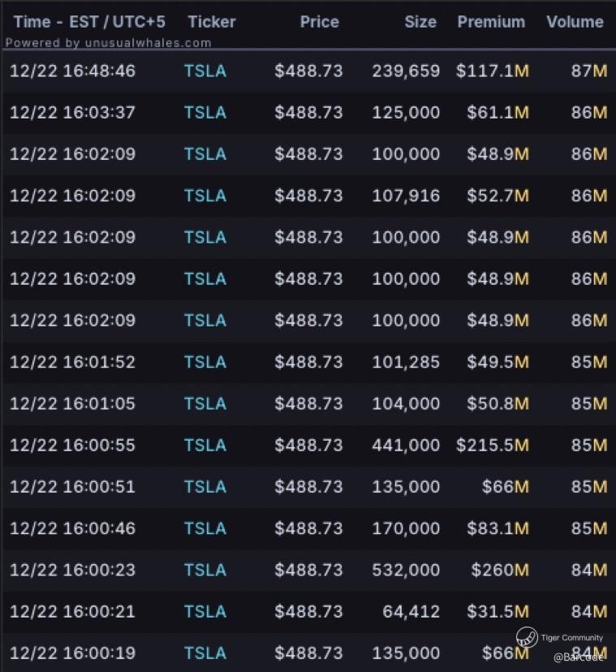616x672 pixels.
Task: Click the Ticker column header
Action: [x=212, y=22]
